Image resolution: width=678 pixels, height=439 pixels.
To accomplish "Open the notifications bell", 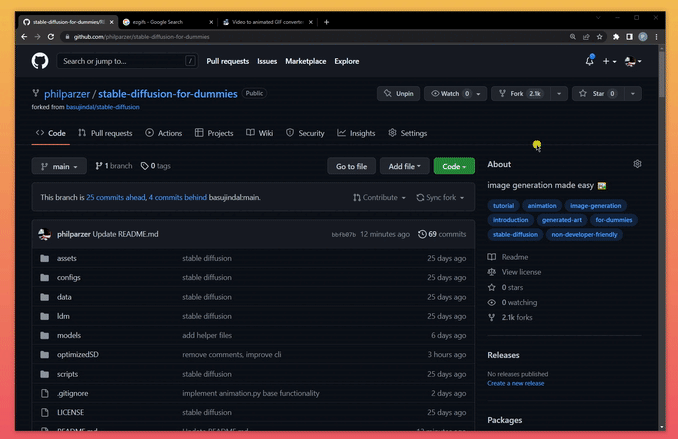I will (x=589, y=61).
